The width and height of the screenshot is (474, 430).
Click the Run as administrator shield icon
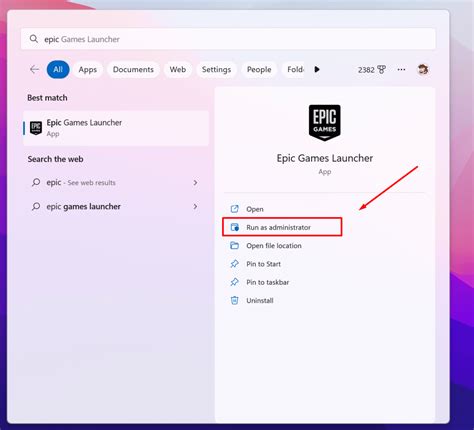pyautogui.click(x=234, y=227)
